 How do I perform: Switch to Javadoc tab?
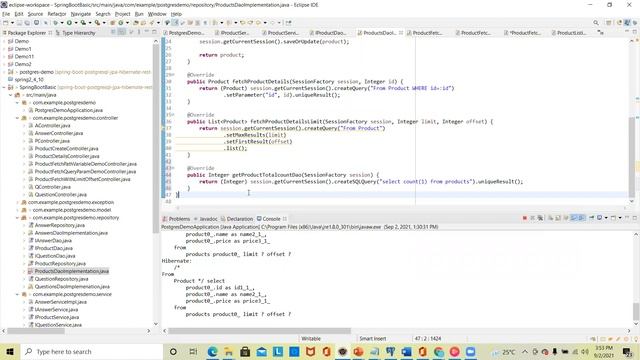click(206, 219)
